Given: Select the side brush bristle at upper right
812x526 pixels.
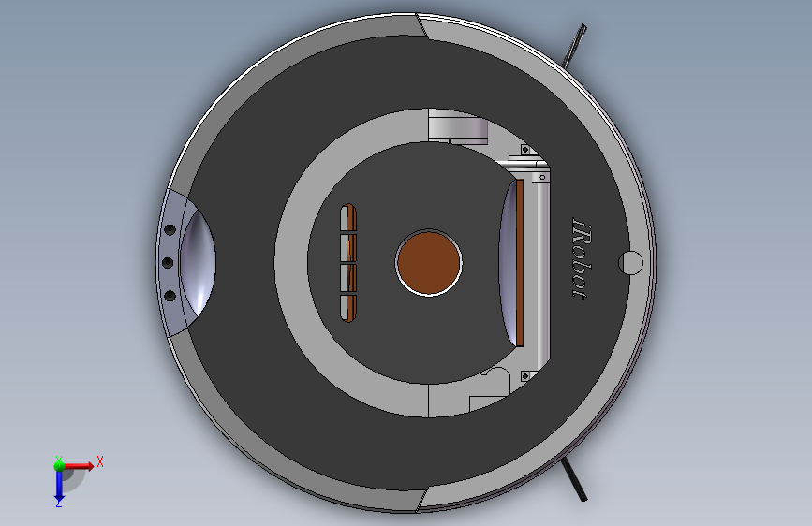Looking at the screenshot, I should tap(575, 46).
